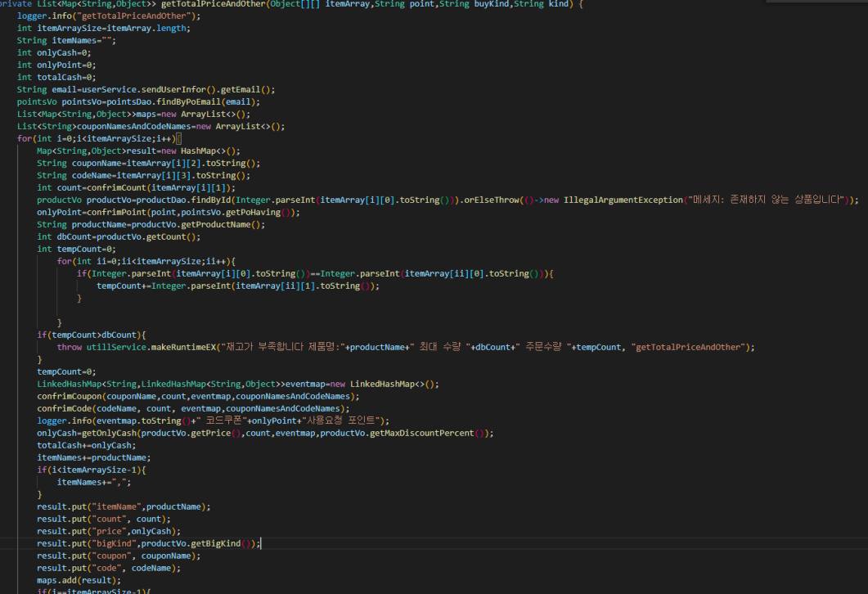Screen dimensions: 868x594
Task: Click 'result.put("code", codeName);' line
Action: pos(109,568)
